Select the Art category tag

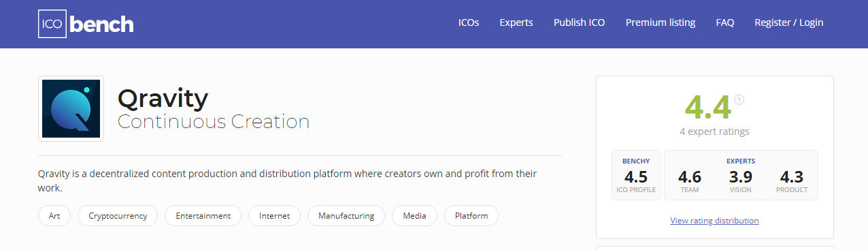click(54, 216)
